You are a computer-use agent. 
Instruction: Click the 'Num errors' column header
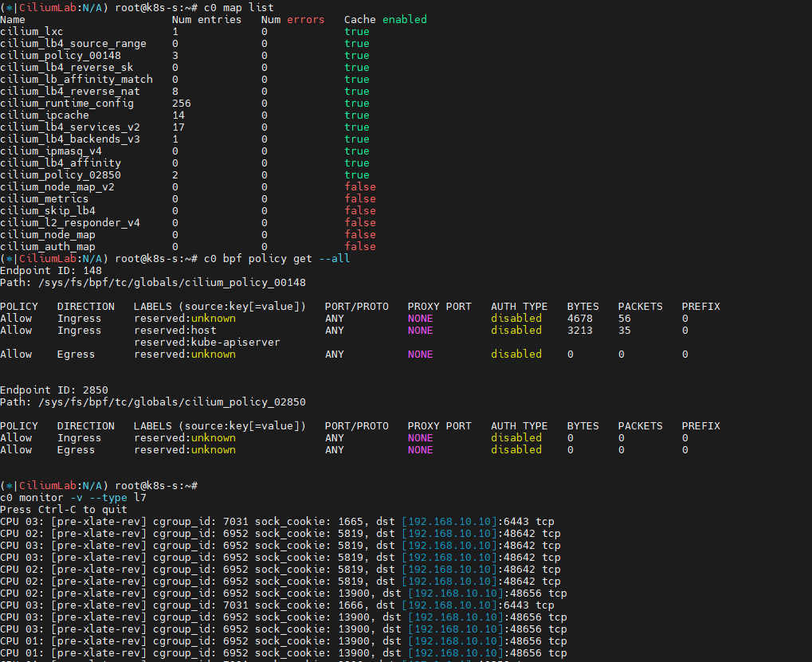pyautogui.click(x=292, y=19)
